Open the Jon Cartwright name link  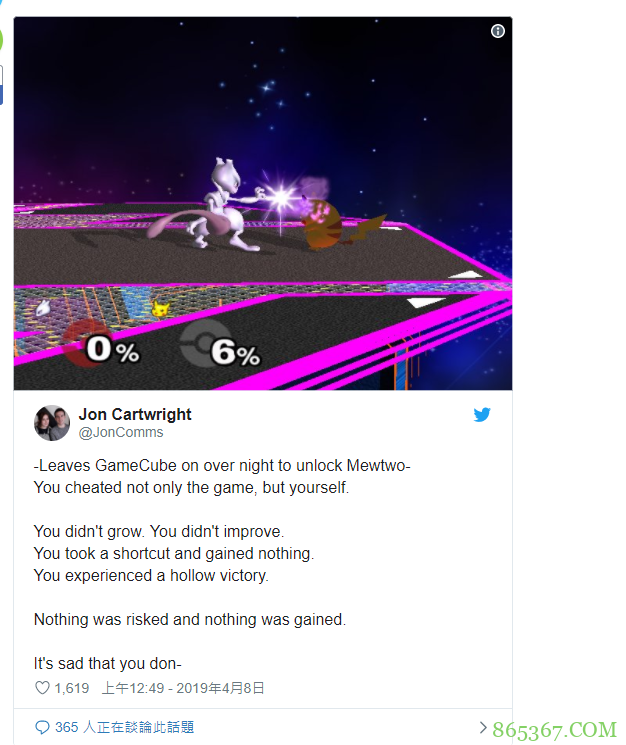click(x=135, y=414)
